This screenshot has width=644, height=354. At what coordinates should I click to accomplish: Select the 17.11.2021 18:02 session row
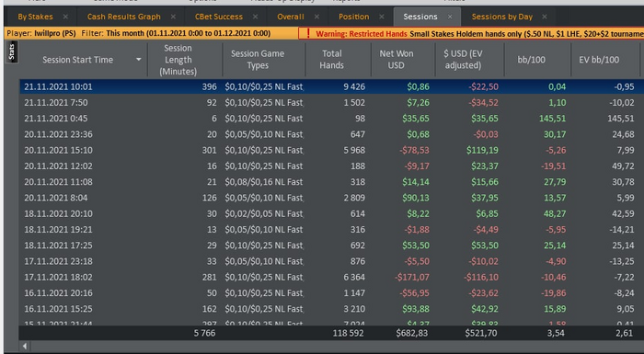coord(331,277)
